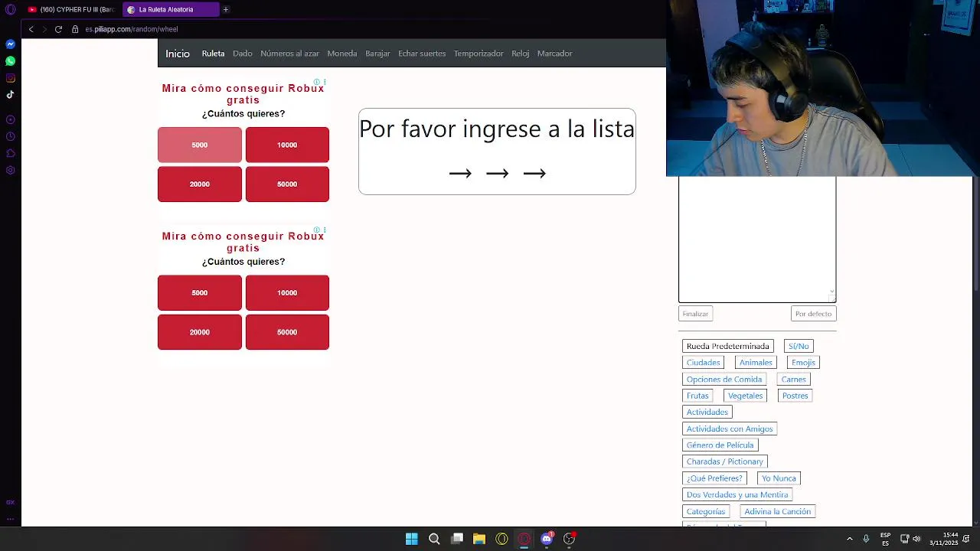Reload the current page
Image resolution: width=980 pixels, height=551 pixels.
(x=58, y=29)
